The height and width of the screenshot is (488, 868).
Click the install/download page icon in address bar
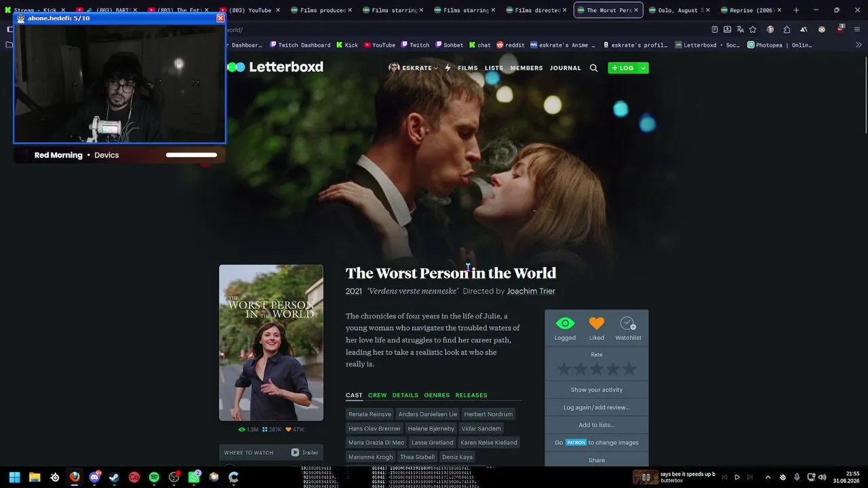pyautogui.click(x=728, y=30)
